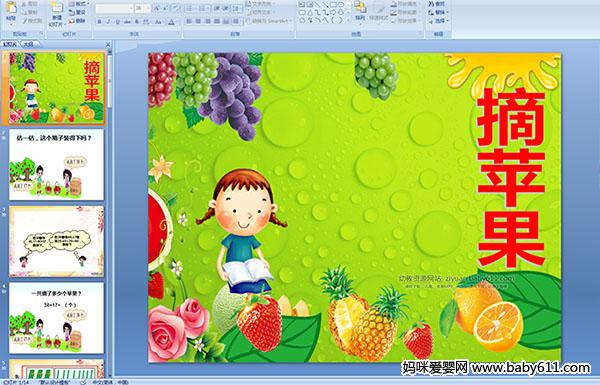600x385 pixels.
Task: Toggle Italic formatting
Action: (108, 22)
